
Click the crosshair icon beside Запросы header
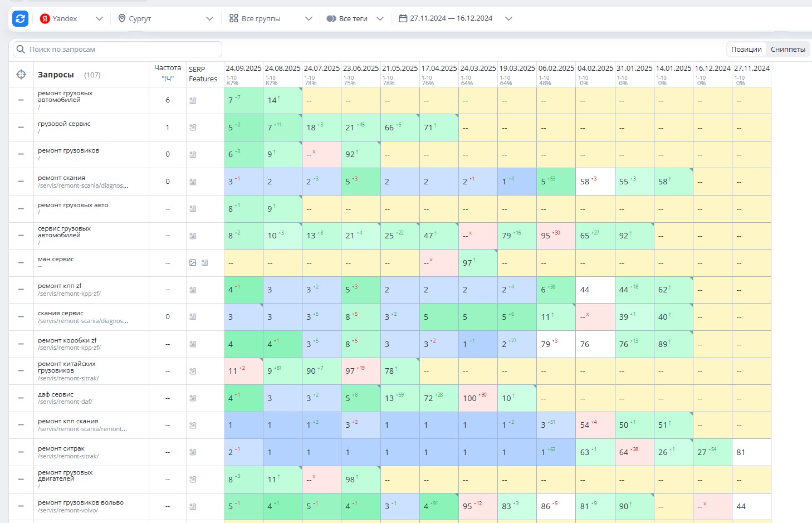click(21, 74)
